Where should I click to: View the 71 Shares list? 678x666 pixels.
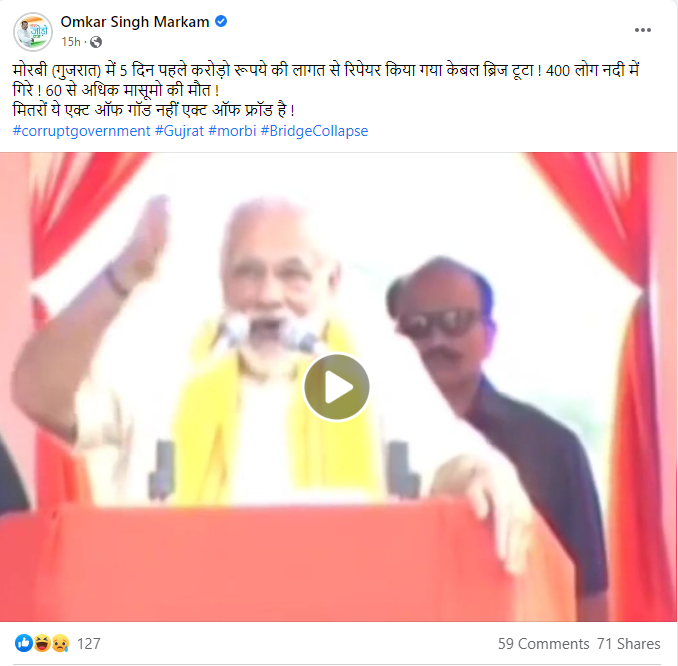[629, 644]
